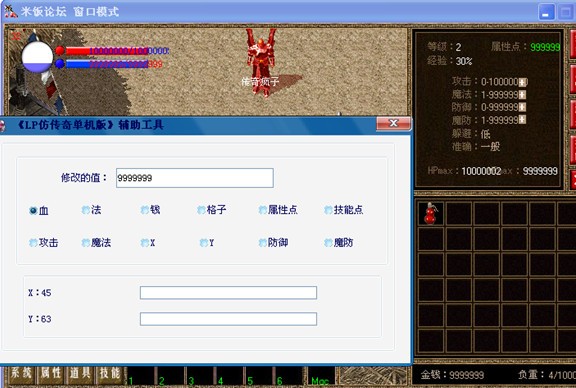Open the 系统 menu button
This screenshot has height=388, width=576.
pyautogui.click(x=21, y=374)
